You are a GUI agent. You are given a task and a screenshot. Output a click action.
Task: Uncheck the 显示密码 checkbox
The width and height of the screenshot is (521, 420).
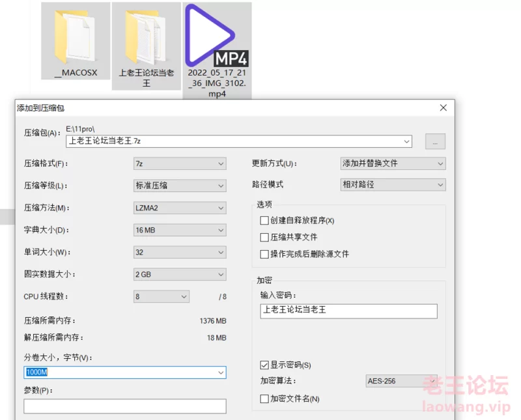pos(264,365)
